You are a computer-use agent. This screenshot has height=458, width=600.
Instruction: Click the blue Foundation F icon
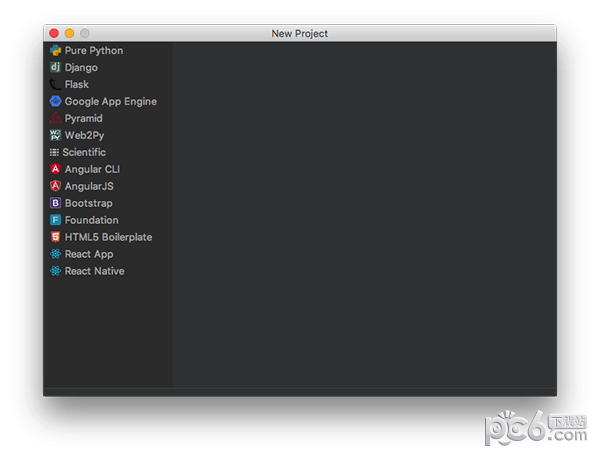(55, 220)
